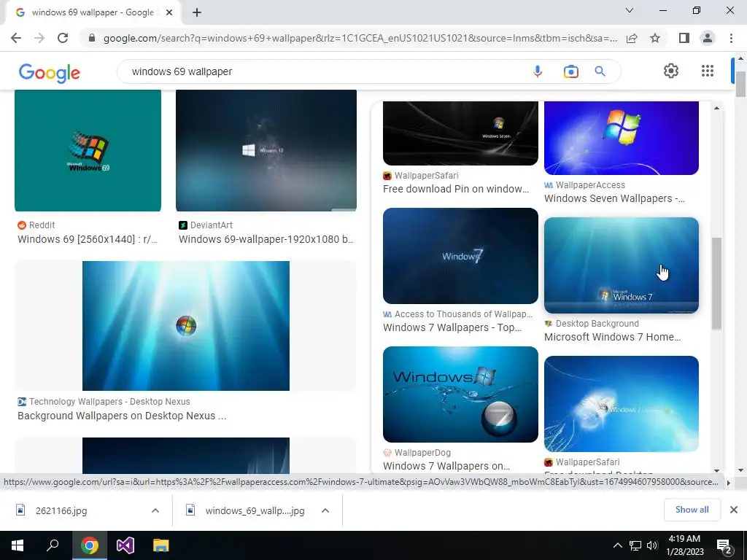Open the notification center

724,546
